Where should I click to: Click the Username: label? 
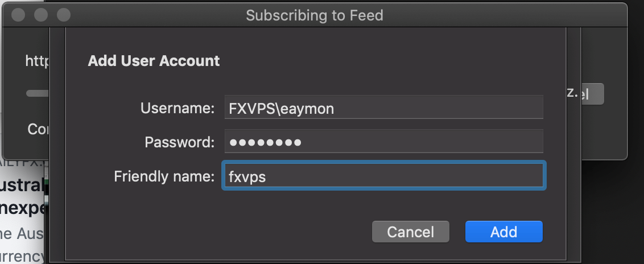coord(177,108)
